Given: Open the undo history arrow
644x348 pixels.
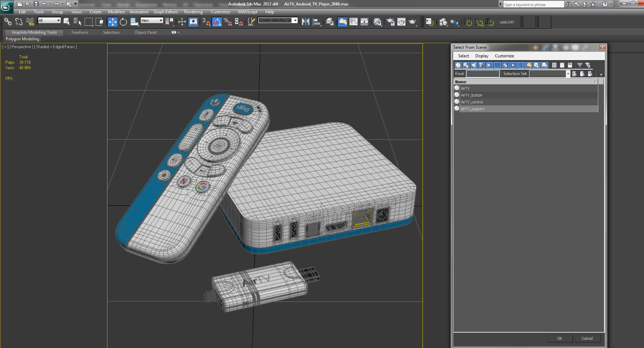Looking at the screenshot, I should (50, 4).
